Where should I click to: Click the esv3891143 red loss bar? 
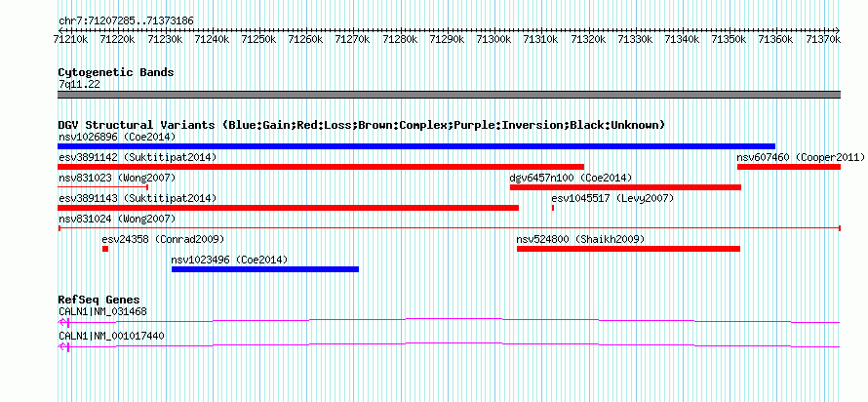pos(288,208)
